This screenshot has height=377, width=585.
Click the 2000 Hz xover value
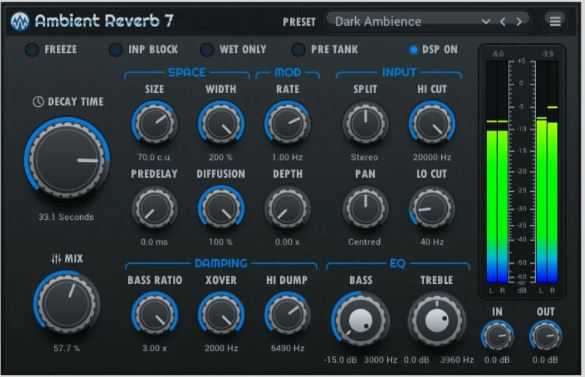pos(221,348)
